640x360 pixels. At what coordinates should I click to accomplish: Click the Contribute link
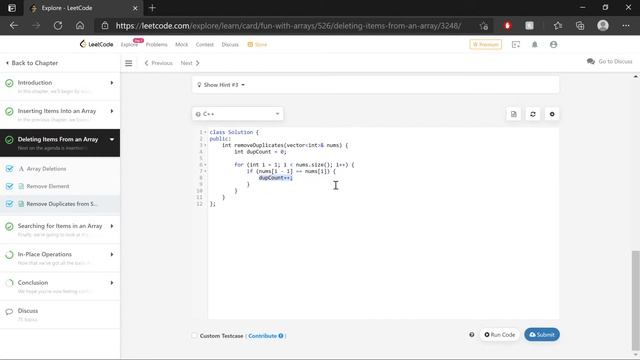(x=262, y=336)
